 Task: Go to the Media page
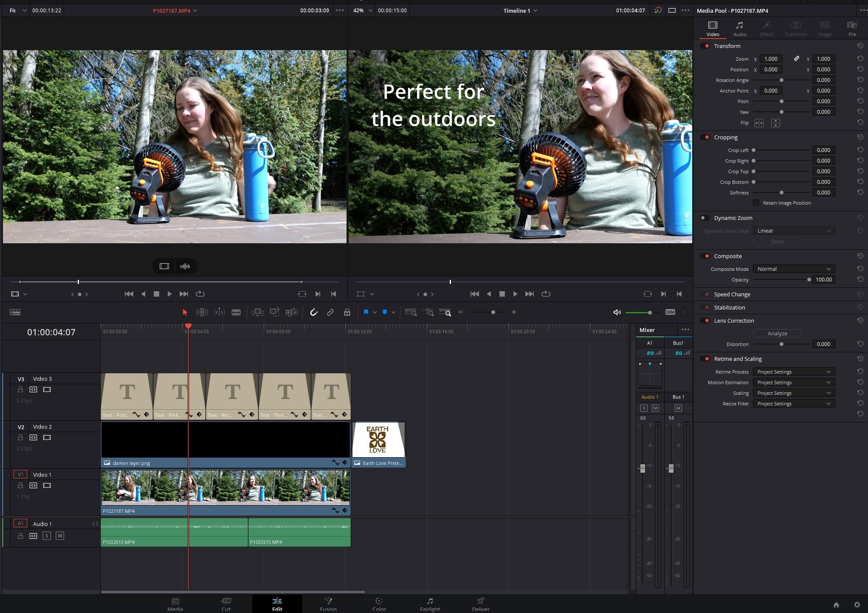coord(175,605)
